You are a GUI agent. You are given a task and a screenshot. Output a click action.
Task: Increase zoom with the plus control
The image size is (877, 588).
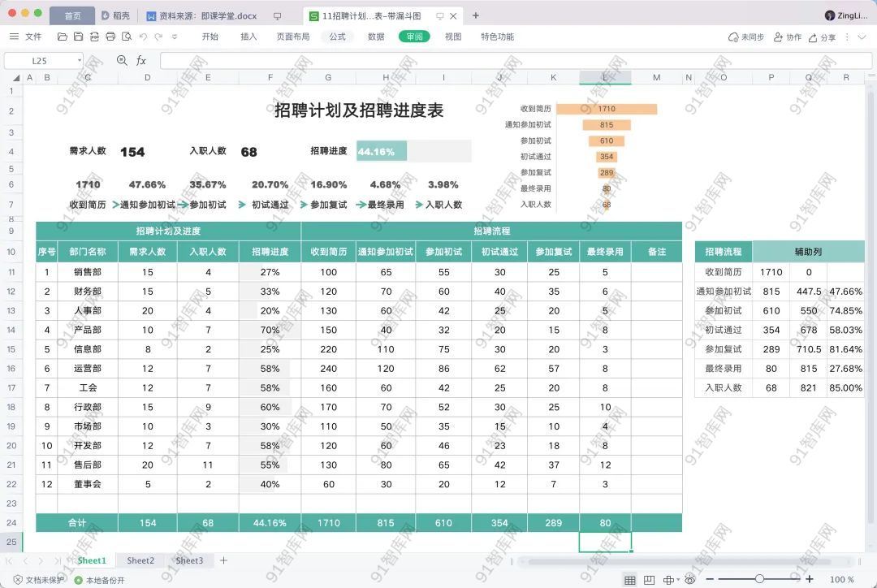[x=810, y=578]
